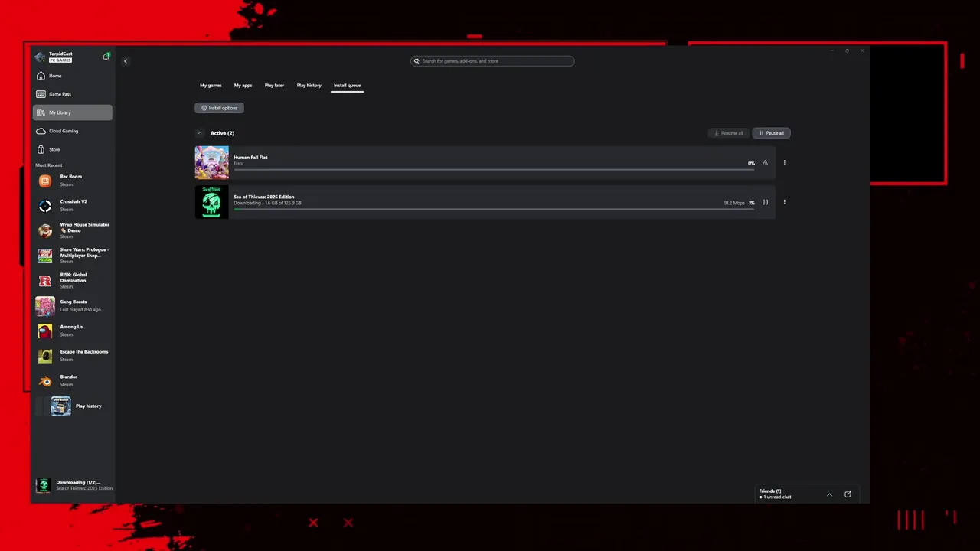Viewport: 980px width, 551px height.
Task: Open Game Pass in the sidebar
Action: click(x=73, y=94)
